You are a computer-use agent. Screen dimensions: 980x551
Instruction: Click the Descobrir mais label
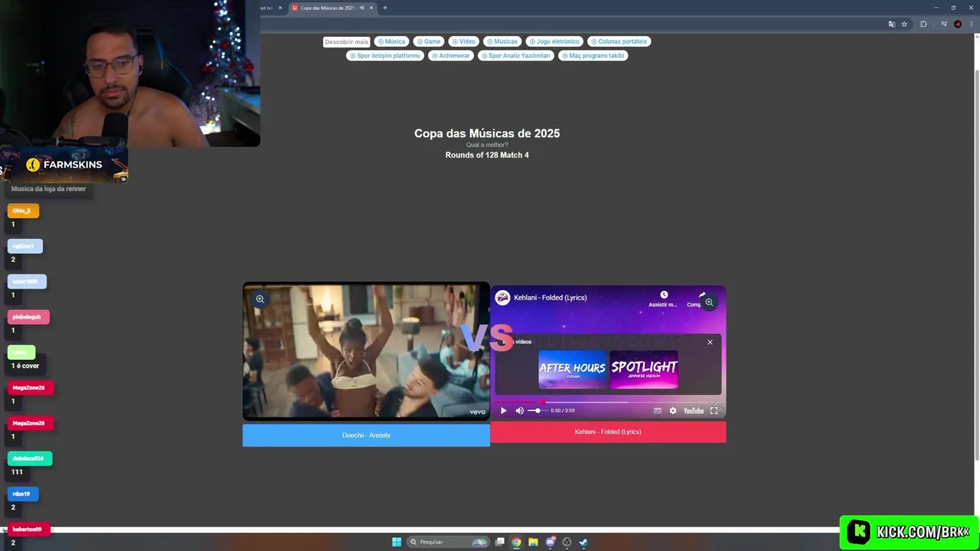click(346, 42)
